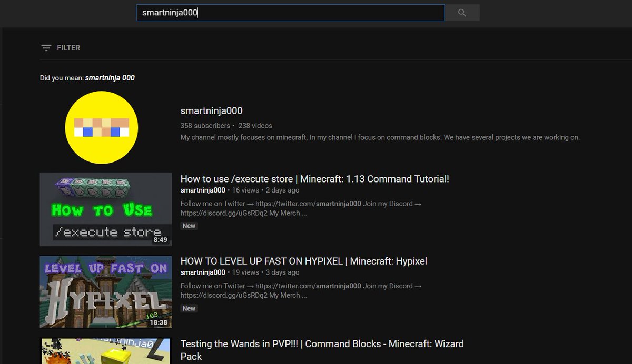
Task: Click the 238 videos text
Action: (255, 126)
